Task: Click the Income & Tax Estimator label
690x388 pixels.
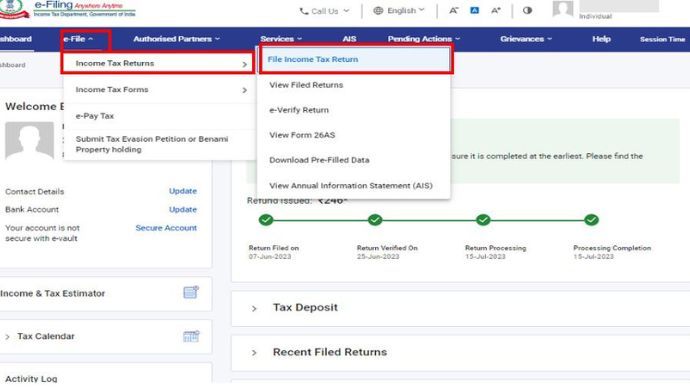Action: (53, 293)
